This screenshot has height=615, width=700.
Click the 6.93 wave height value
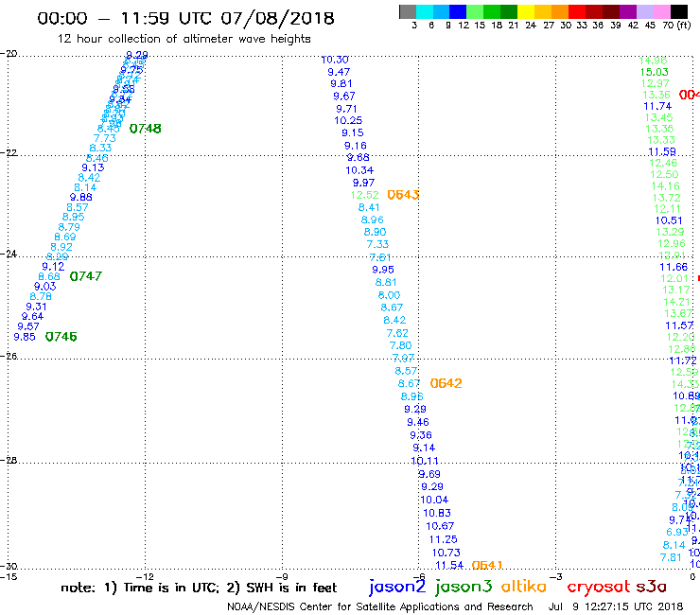tap(677, 532)
